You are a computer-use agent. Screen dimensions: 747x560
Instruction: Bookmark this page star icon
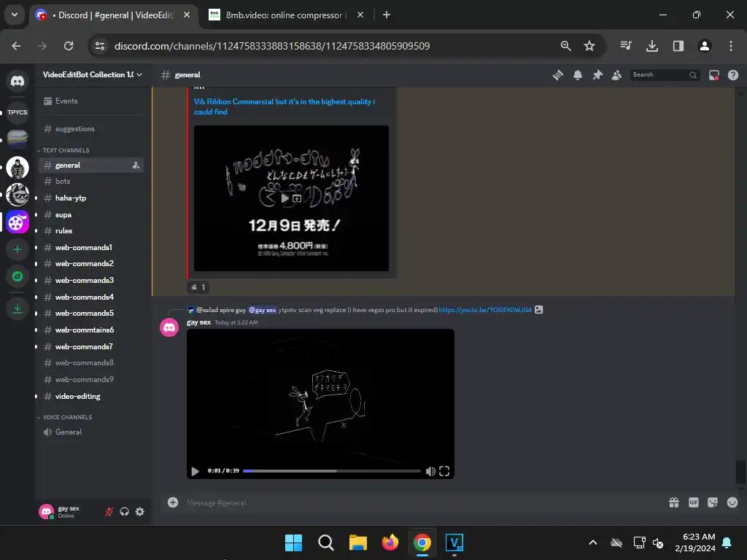pyautogui.click(x=589, y=46)
